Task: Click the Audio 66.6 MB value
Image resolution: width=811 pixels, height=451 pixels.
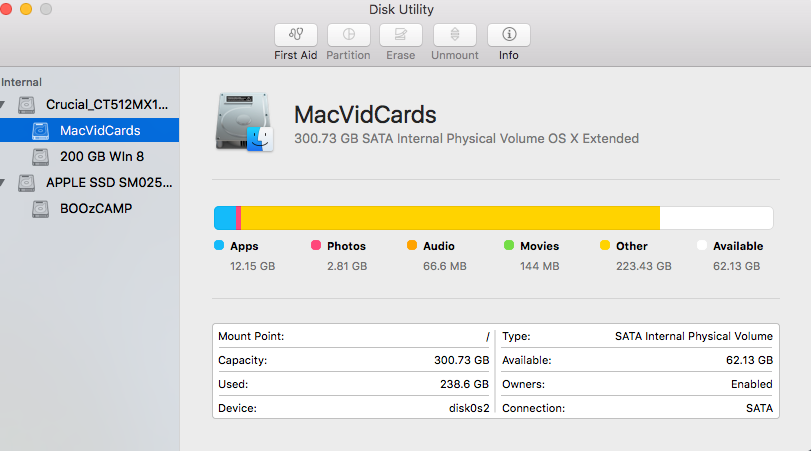Action: (x=445, y=266)
